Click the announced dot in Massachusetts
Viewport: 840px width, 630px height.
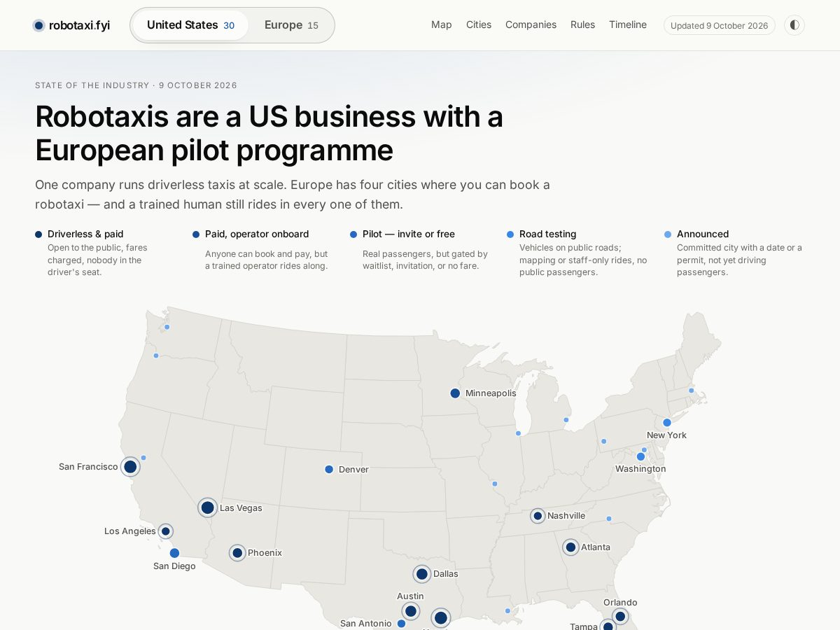[691, 391]
